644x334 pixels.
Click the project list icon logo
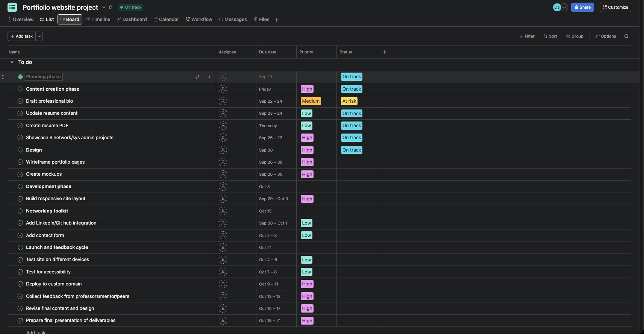(x=12, y=7)
